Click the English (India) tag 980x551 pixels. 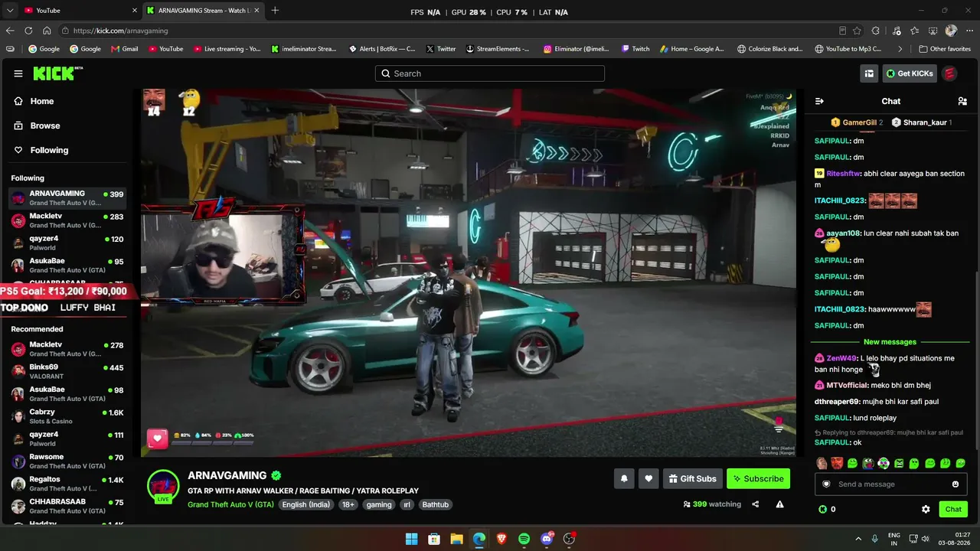[x=307, y=504]
